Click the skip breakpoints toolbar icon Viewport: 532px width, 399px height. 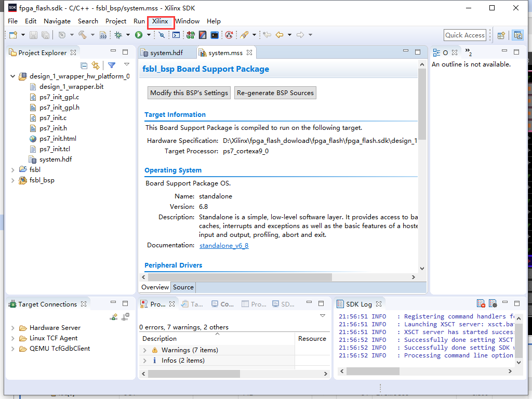[162, 35]
